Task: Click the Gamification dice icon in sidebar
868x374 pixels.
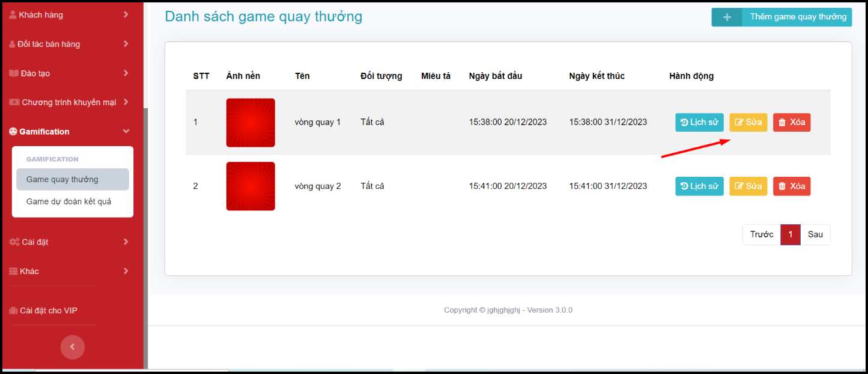Action: point(13,132)
